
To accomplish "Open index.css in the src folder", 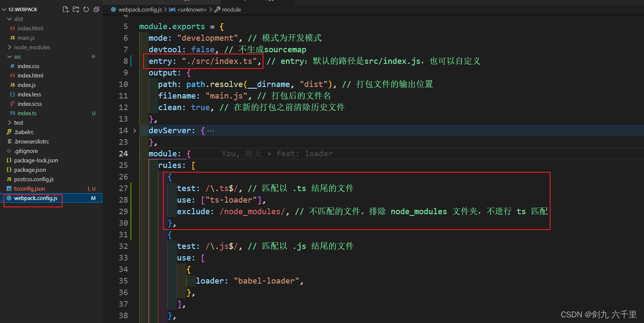I will point(28,66).
